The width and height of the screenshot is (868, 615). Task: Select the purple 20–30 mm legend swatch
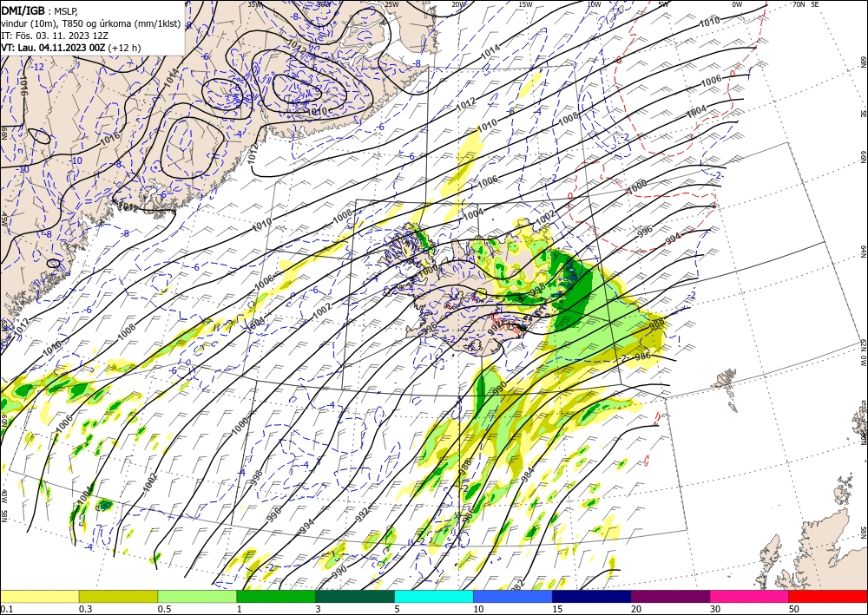670,596
